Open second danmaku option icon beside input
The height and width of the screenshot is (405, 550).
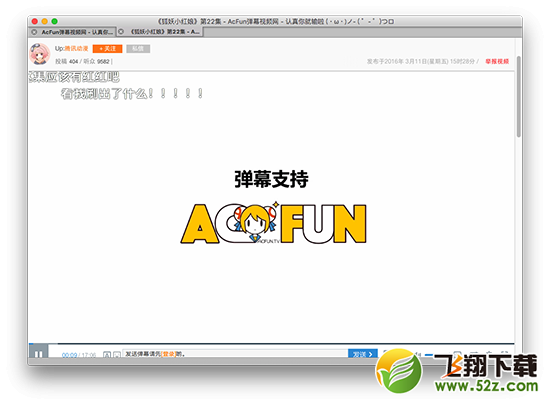click(117, 355)
